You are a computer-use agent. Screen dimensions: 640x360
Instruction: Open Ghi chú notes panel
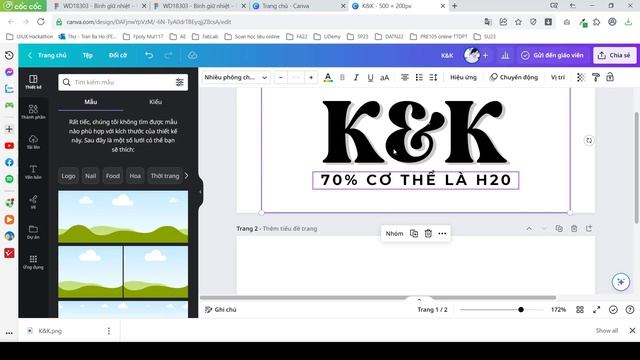click(x=220, y=310)
